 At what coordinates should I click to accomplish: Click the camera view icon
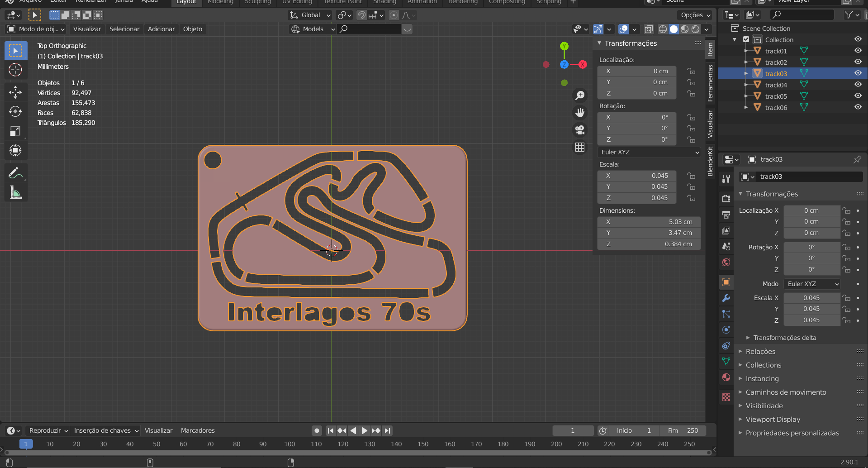pos(580,130)
